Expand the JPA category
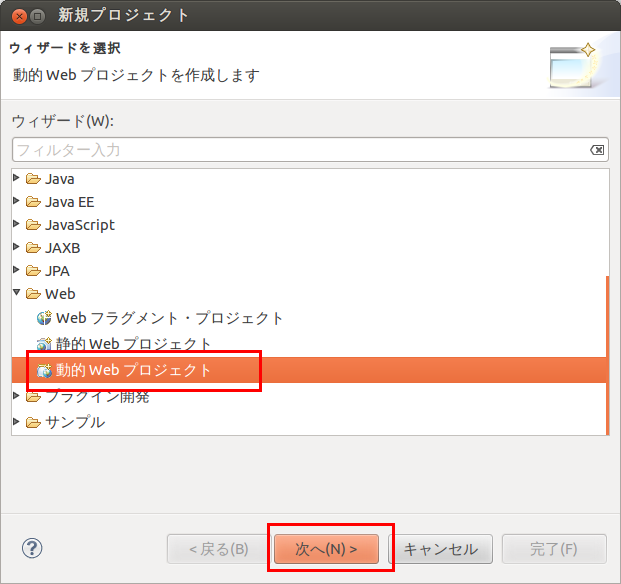Screen dimensions: 621x584 pos(16,270)
